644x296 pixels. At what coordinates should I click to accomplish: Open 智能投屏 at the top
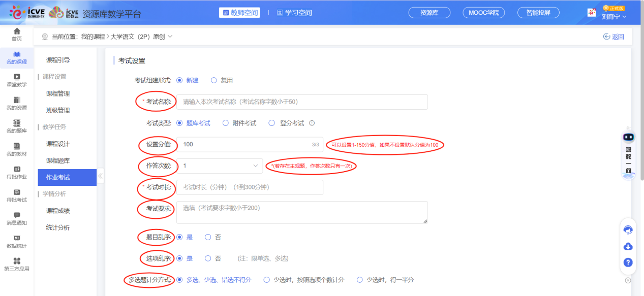coord(538,12)
